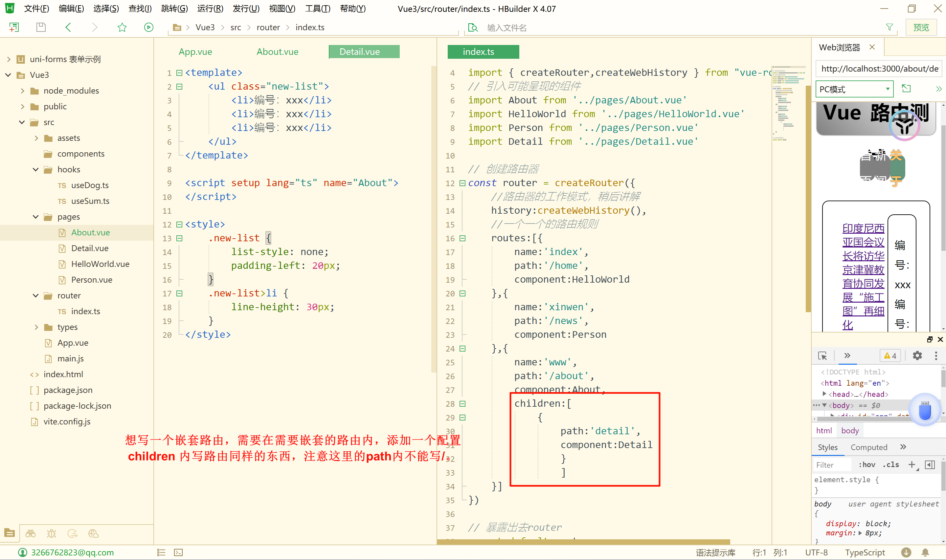
Task: Expand the node_modules folder
Action: (x=23, y=91)
